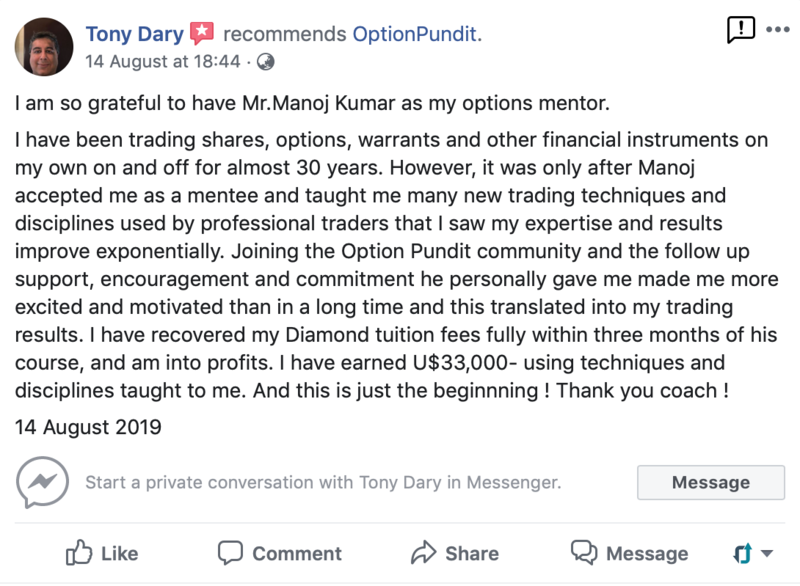This screenshot has height=586, width=800.
Task: Click the Share arrow icon
Action: (x=423, y=552)
